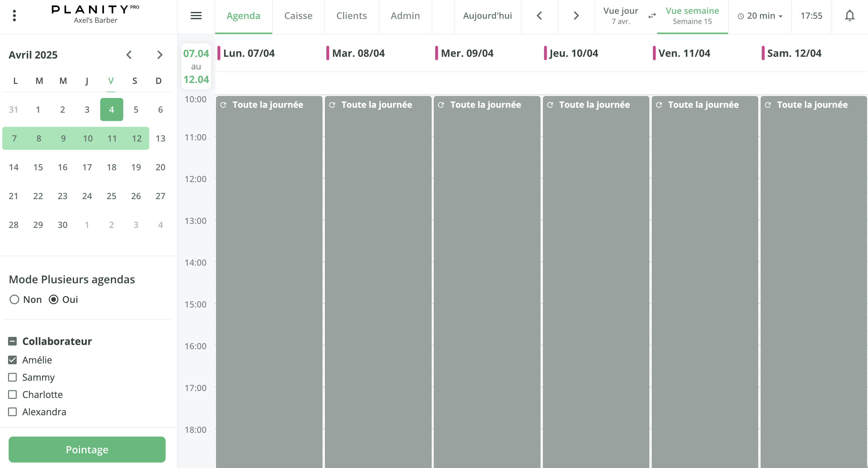Open the three-dot menu near Planity logo
The image size is (868, 468).
pos(14,16)
